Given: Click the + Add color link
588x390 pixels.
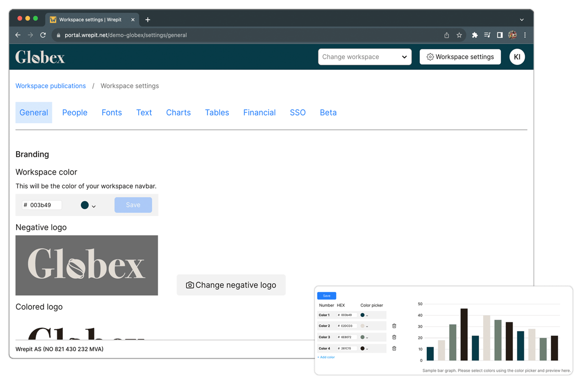Looking at the screenshot, I should point(326,357).
